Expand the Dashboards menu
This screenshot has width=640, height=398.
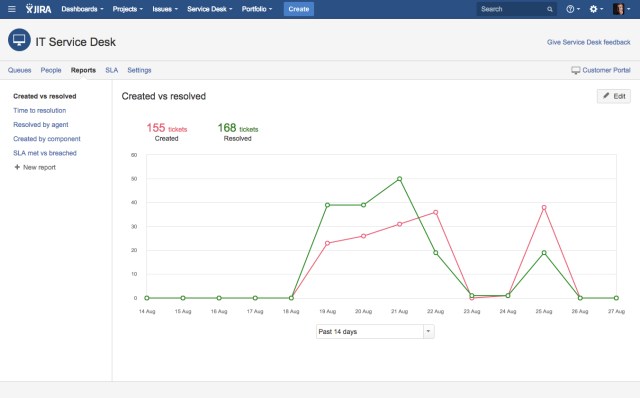tap(82, 9)
